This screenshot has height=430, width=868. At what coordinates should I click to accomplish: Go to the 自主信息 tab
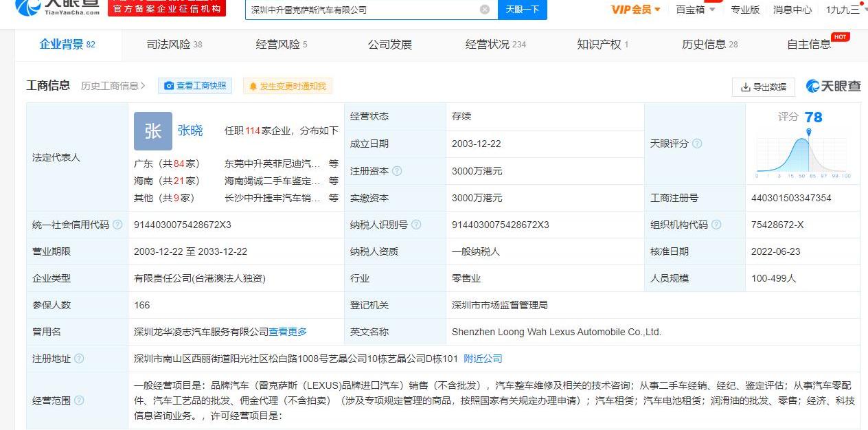[809, 45]
